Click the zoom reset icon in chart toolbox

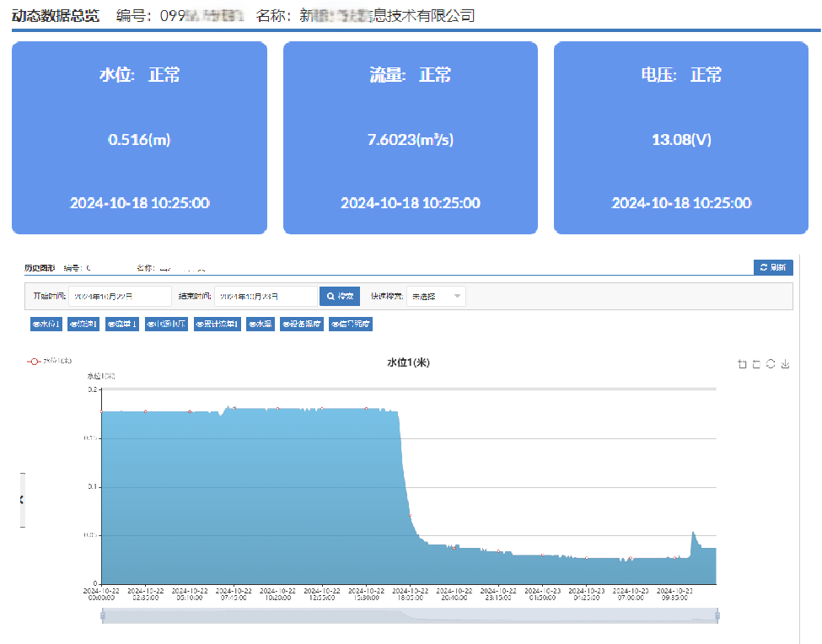click(x=756, y=364)
